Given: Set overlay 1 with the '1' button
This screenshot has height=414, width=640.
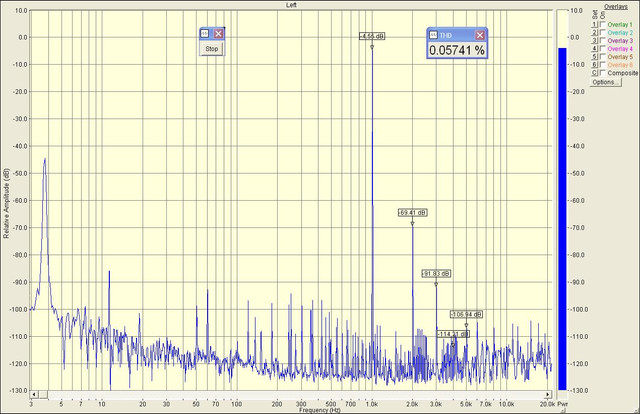Looking at the screenshot, I should (x=595, y=24).
